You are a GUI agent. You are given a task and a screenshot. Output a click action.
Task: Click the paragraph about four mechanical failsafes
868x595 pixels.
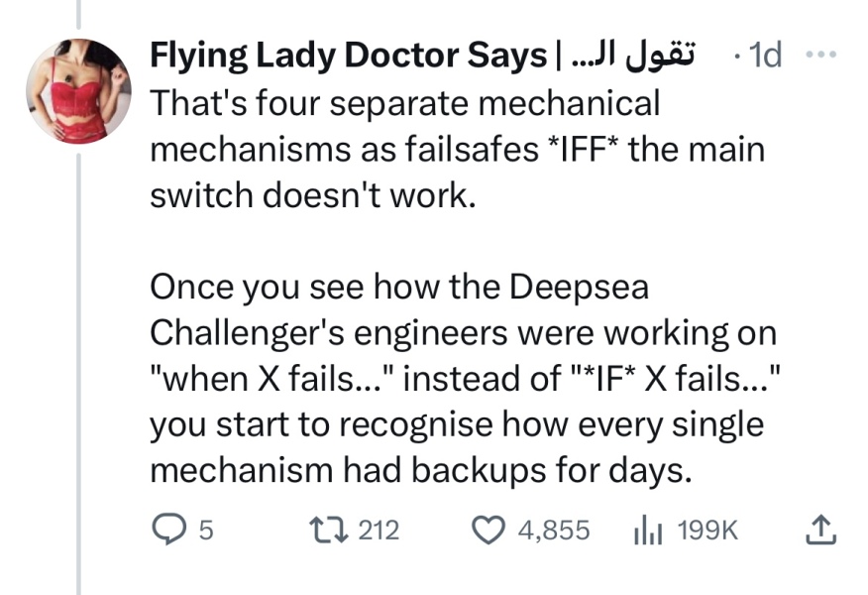click(456, 149)
